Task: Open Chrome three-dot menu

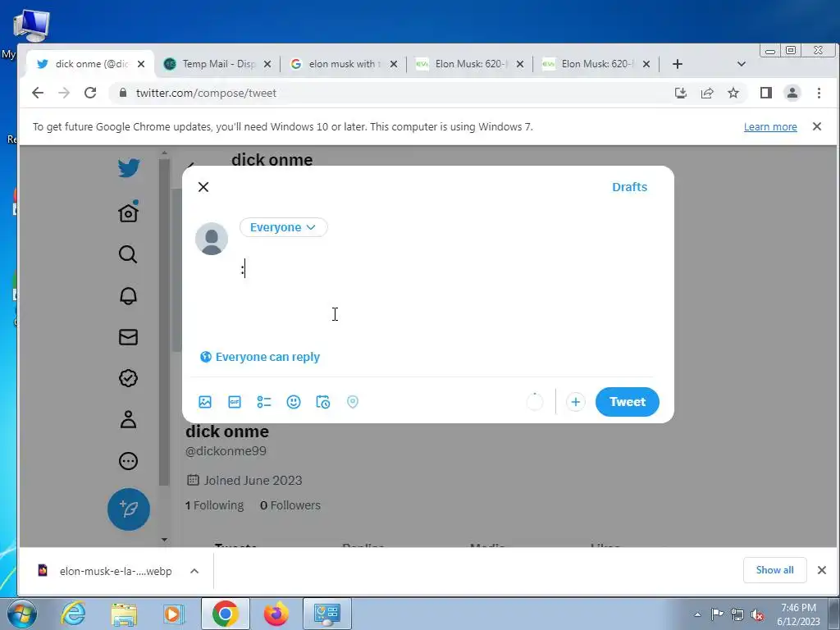Action: tap(819, 93)
